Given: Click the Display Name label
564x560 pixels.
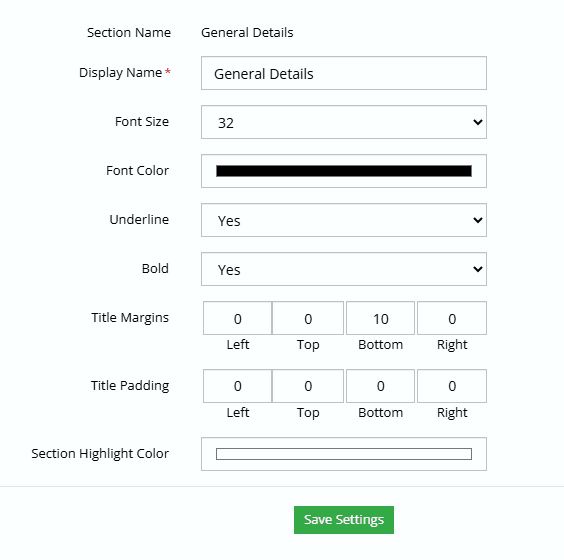Looking at the screenshot, I should [x=120, y=73].
